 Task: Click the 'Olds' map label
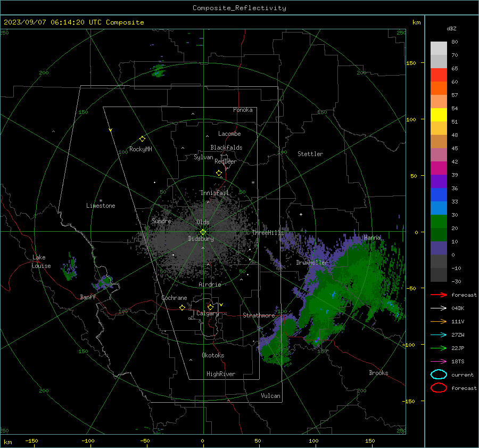pyautogui.click(x=203, y=222)
